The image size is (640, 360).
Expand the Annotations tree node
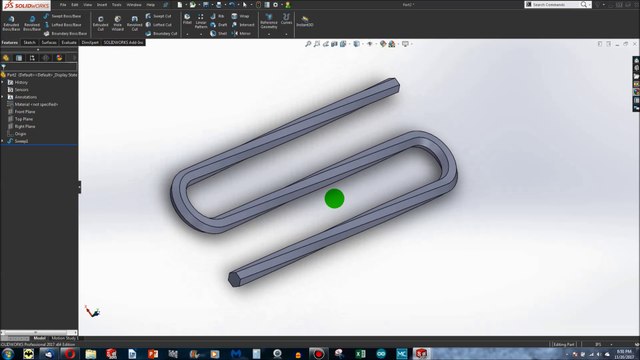coord(2,97)
